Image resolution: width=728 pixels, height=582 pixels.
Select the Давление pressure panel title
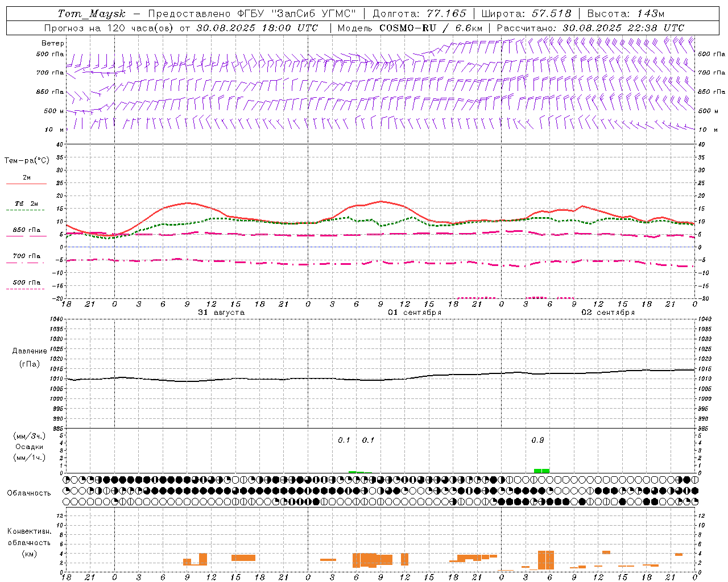(x=30, y=351)
